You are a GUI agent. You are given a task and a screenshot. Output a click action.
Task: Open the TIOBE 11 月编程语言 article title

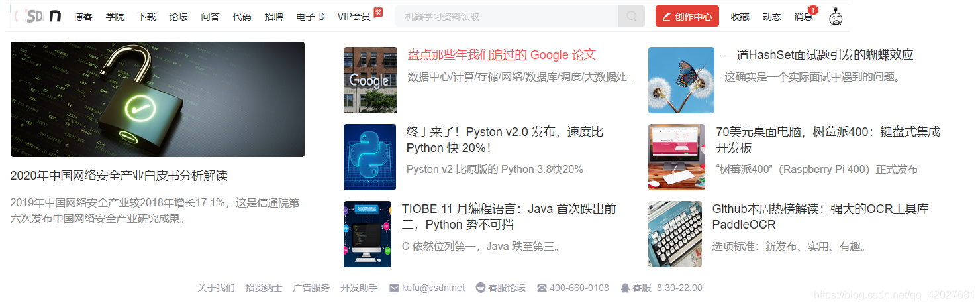pyautogui.click(x=509, y=217)
